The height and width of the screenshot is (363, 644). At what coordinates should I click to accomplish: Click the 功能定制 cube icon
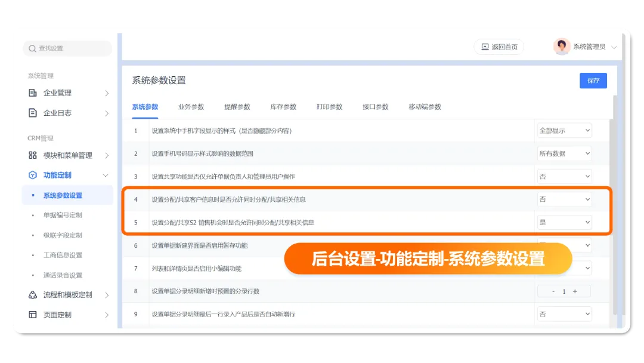[33, 175]
